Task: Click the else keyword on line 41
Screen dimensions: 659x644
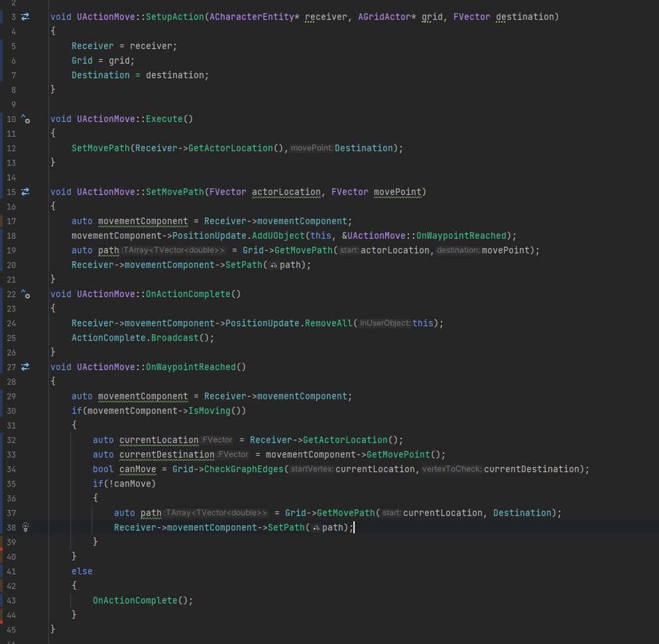Action: [x=82, y=571]
